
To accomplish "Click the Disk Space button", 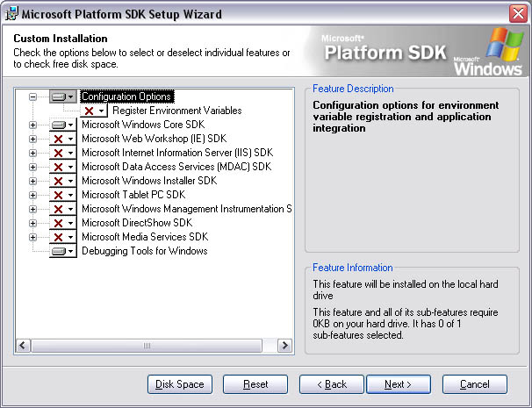I will tap(180, 384).
